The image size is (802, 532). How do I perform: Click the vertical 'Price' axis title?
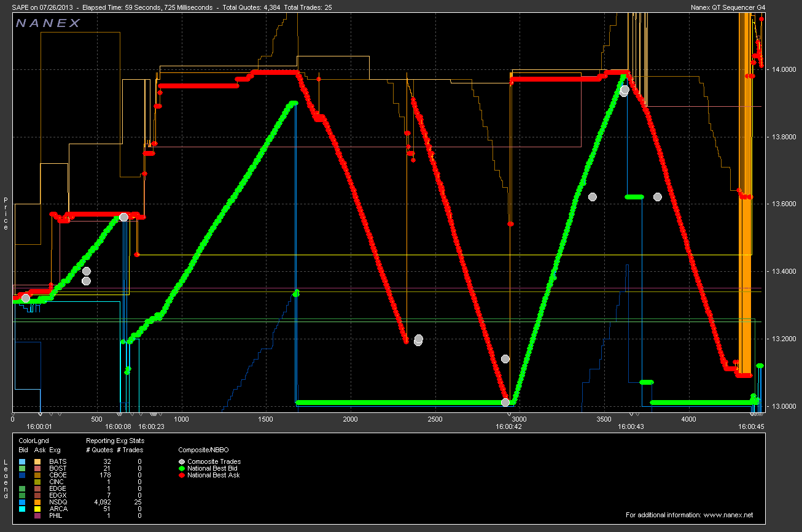pos(6,214)
